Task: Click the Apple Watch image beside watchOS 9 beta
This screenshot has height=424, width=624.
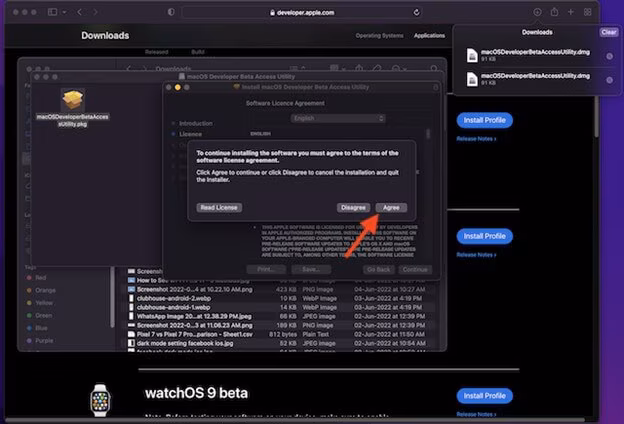Action: [x=100, y=400]
